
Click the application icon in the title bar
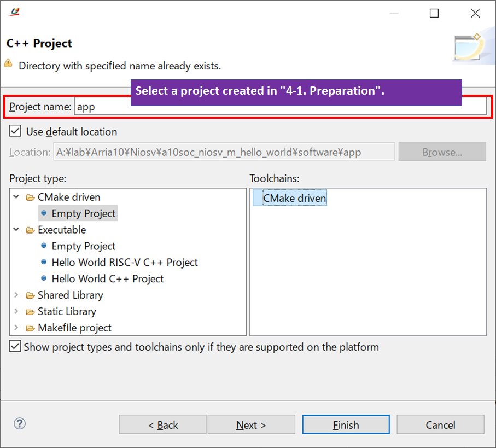point(14,13)
